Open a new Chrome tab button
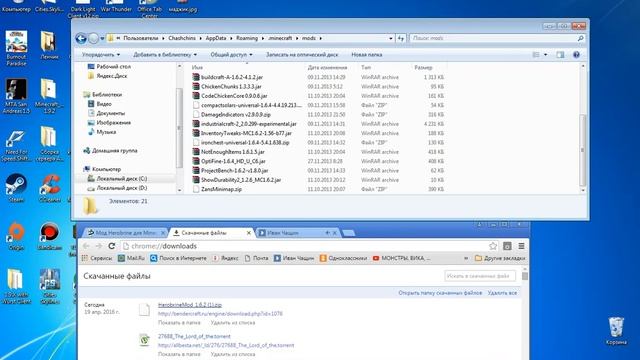The width and height of the screenshot is (640, 360). pyautogui.click(x=348, y=233)
